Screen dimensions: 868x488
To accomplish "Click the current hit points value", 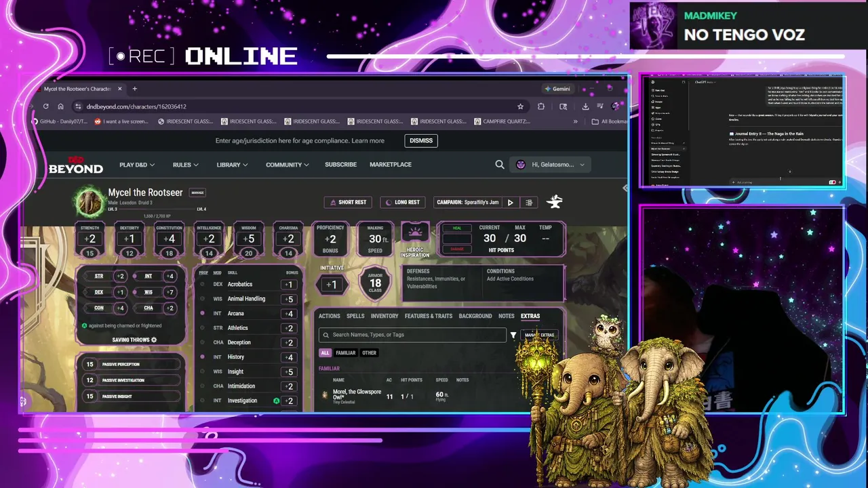I will (490, 239).
